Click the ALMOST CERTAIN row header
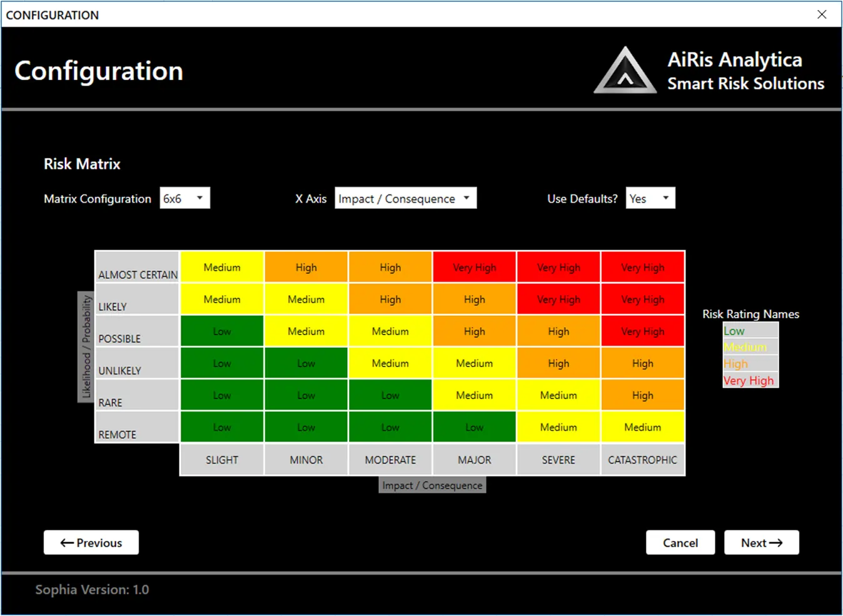 click(137, 267)
